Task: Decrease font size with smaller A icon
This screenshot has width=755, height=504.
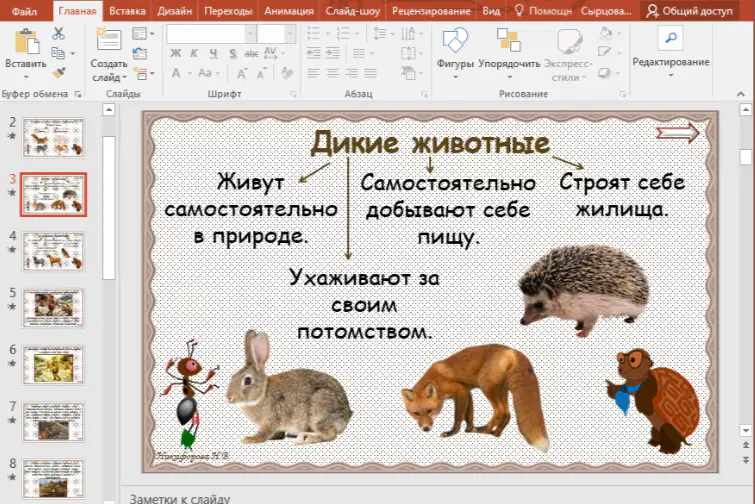Action: click(x=261, y=74)
